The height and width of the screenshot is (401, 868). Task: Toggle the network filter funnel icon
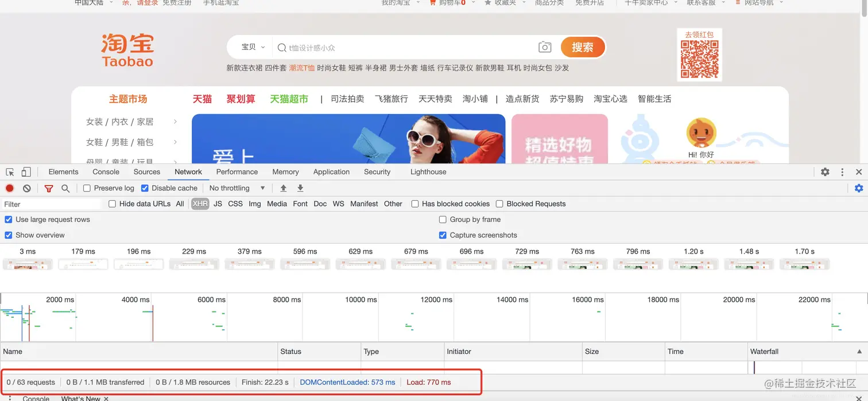(49, 188)
